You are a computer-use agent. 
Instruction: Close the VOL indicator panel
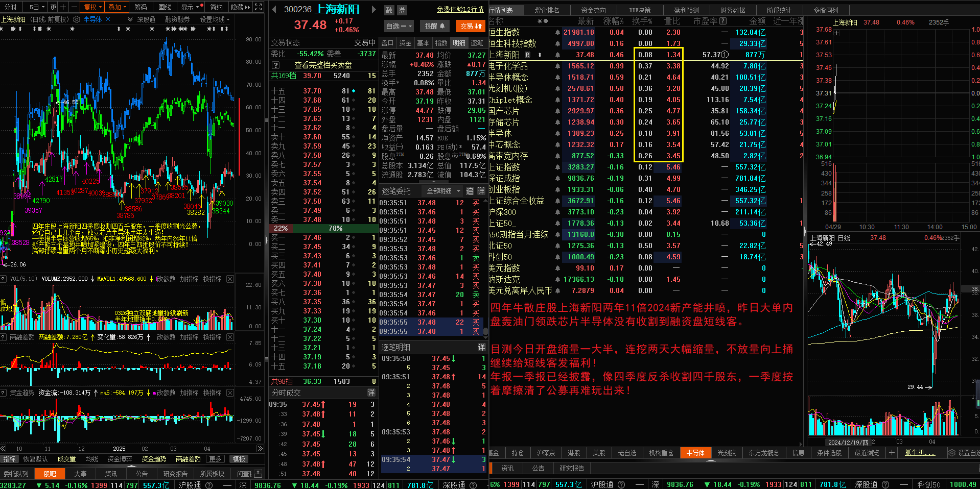(x=230, y=279)
